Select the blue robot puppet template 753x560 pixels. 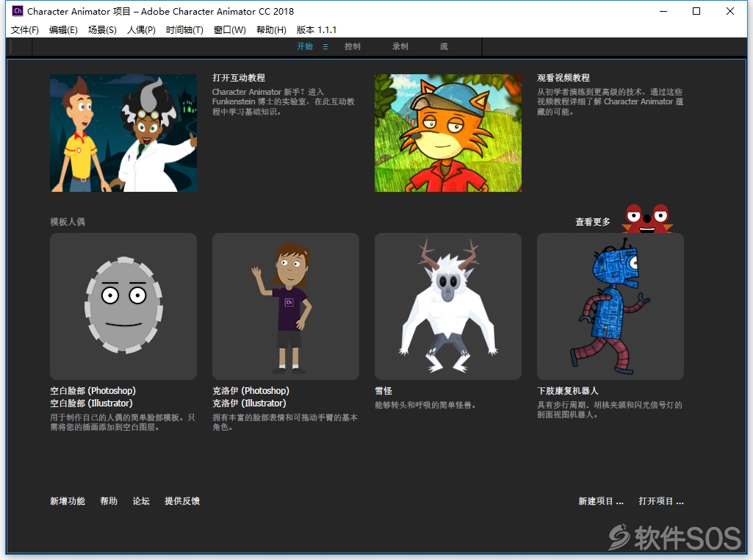tap(610, 306)
